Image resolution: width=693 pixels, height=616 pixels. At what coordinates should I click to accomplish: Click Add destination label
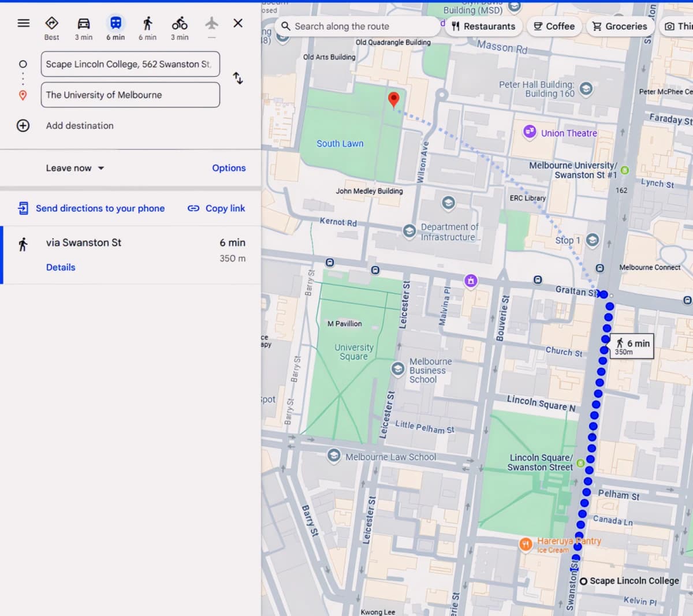tap(80, 126)
